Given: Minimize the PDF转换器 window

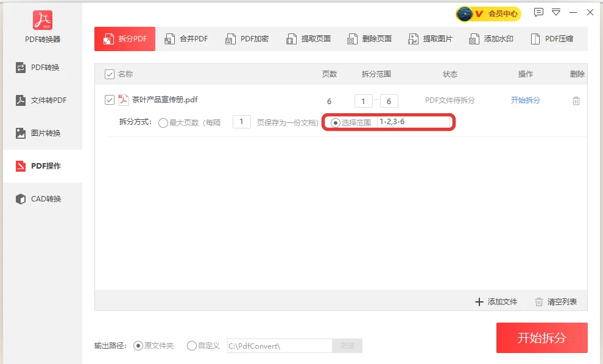Looking at the screenshot, I should click(x=573, y=12).
